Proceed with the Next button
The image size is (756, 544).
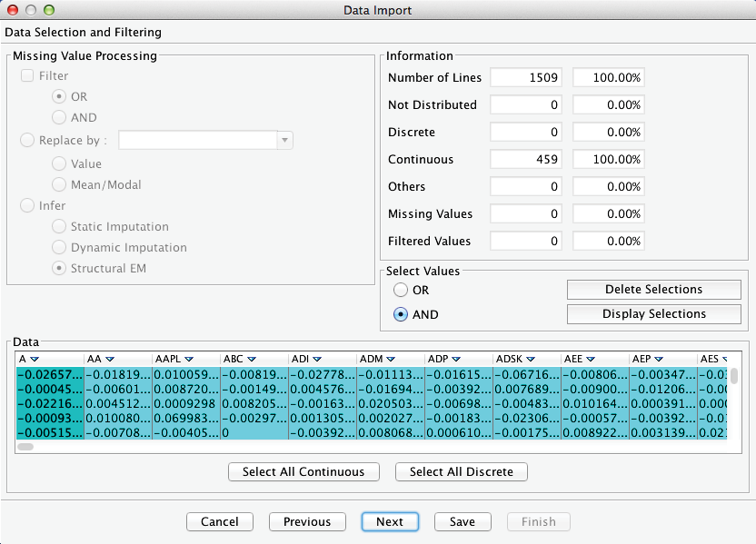pos(389,521)
